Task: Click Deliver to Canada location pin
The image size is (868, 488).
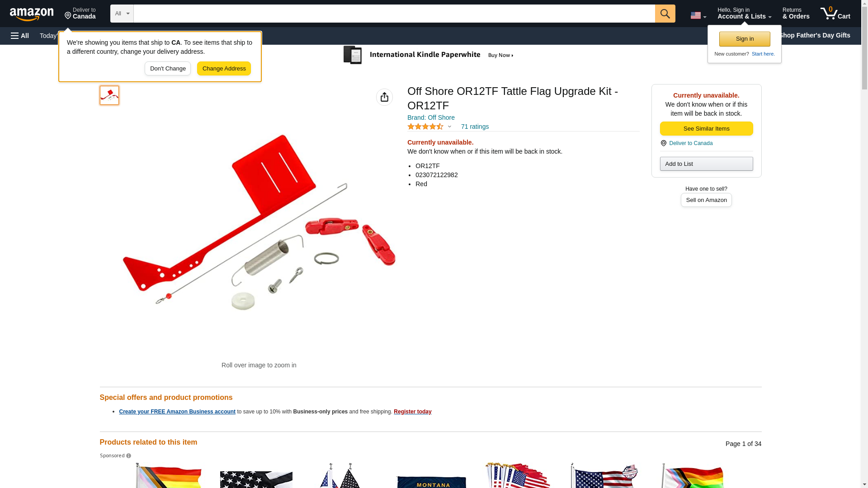Action: 80,14
